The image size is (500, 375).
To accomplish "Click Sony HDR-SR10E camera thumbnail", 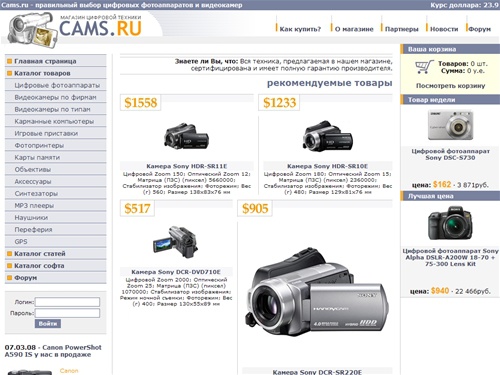I will [328, 136].
